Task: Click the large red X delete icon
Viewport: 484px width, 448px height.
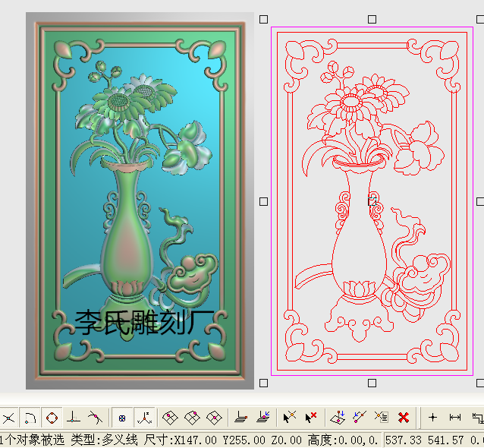Action: point(404,418)
